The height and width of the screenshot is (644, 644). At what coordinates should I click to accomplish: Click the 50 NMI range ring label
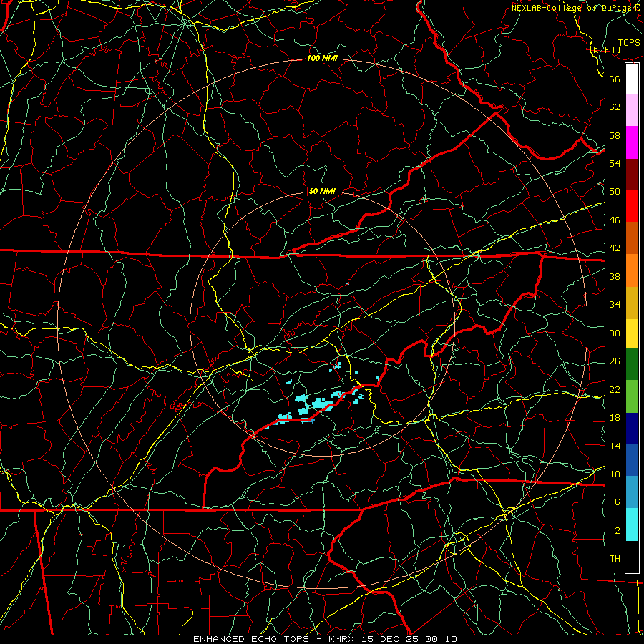tap(322, 191)
